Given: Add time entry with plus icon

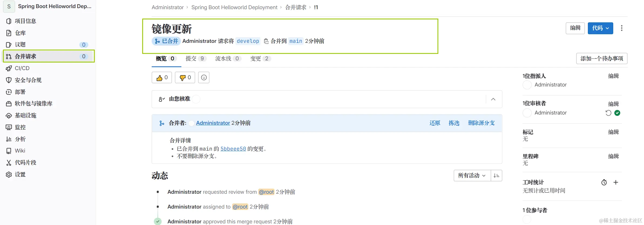Looking at the screenshot, I should 616,182.
